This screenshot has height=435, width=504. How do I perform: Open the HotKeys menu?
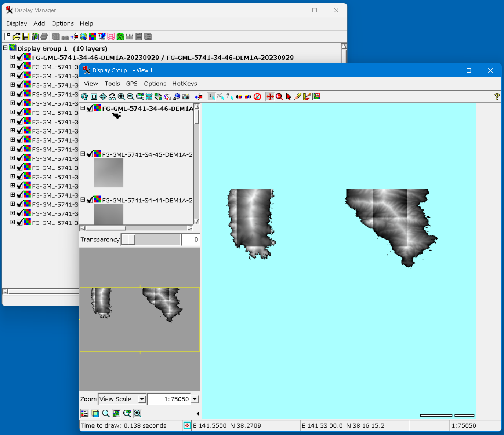tap(184, 84)
